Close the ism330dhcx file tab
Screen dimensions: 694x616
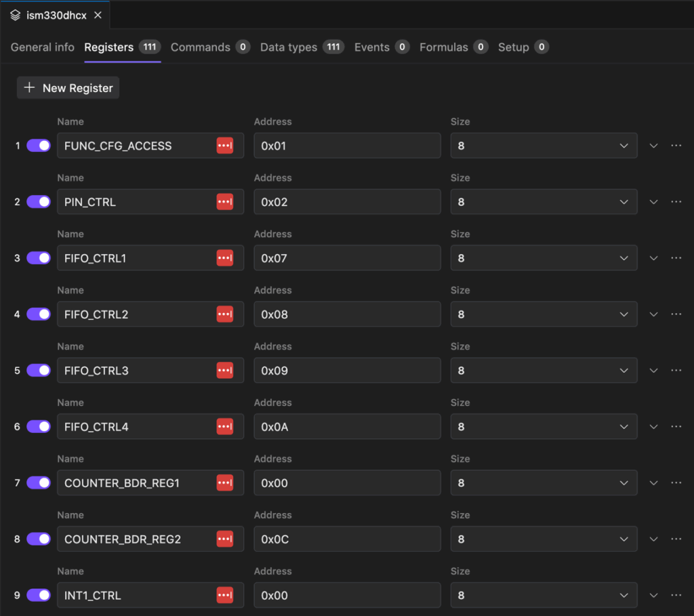point(98,15)
